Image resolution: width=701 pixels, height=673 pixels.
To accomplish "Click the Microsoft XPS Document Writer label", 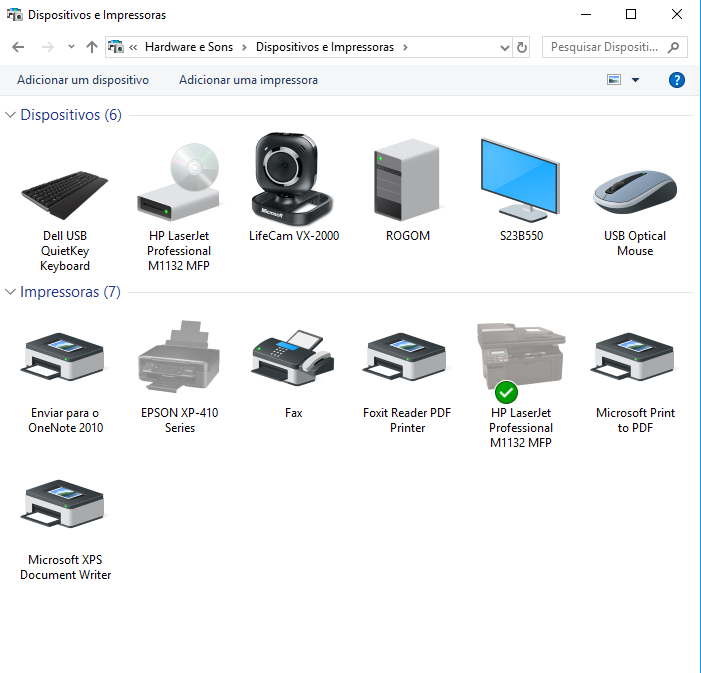I will (x=65, y=567).
